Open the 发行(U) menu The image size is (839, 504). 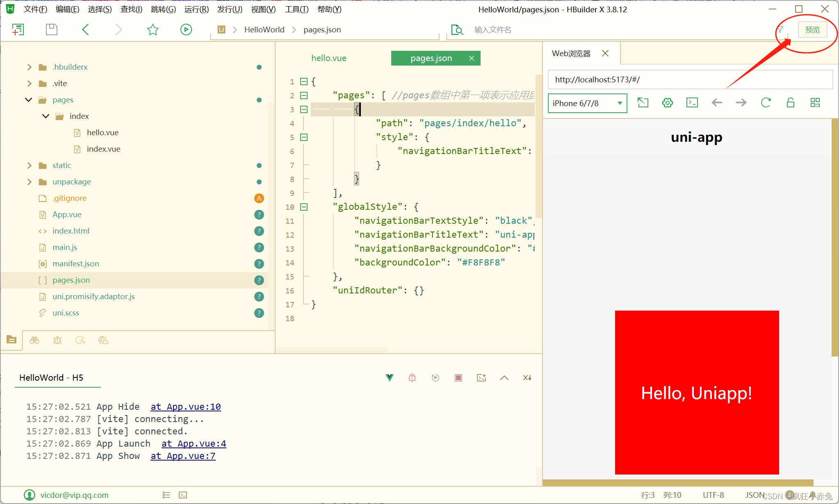coord(230,9)
